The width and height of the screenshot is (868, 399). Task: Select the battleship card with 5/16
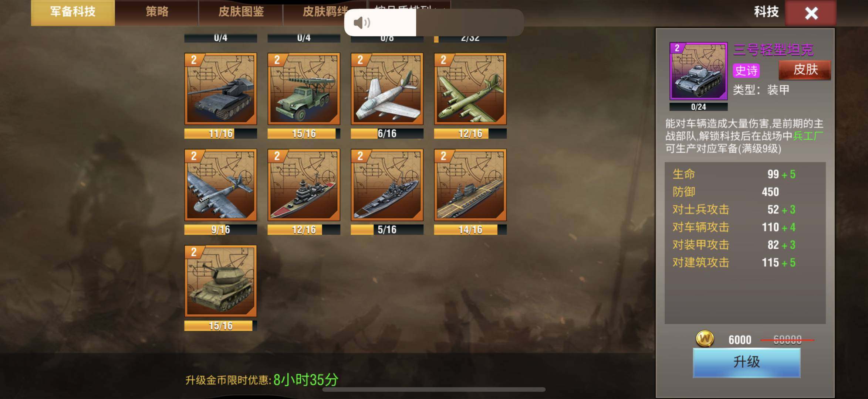pos(387,185)
